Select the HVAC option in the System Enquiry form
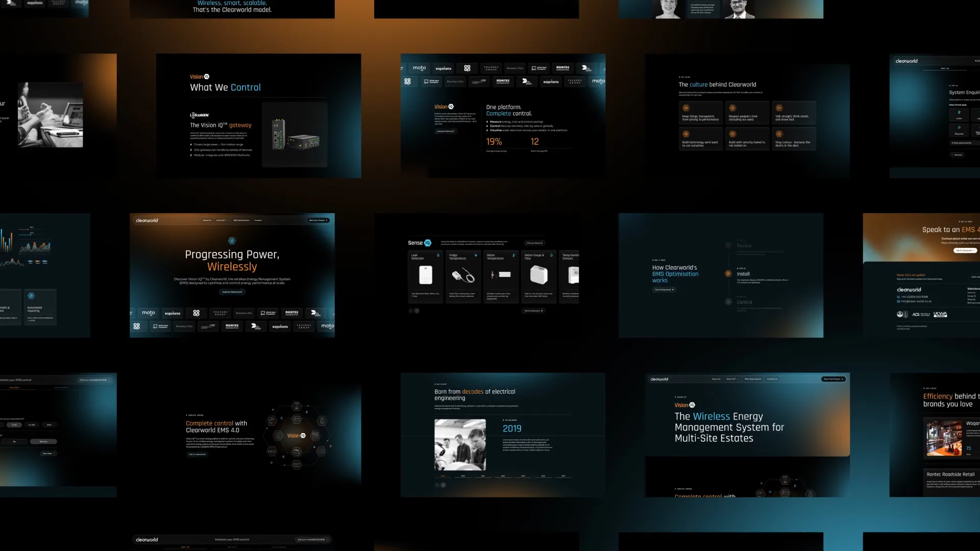The width and height of the screenshot is (980, 551). click(x=959, y=115)
